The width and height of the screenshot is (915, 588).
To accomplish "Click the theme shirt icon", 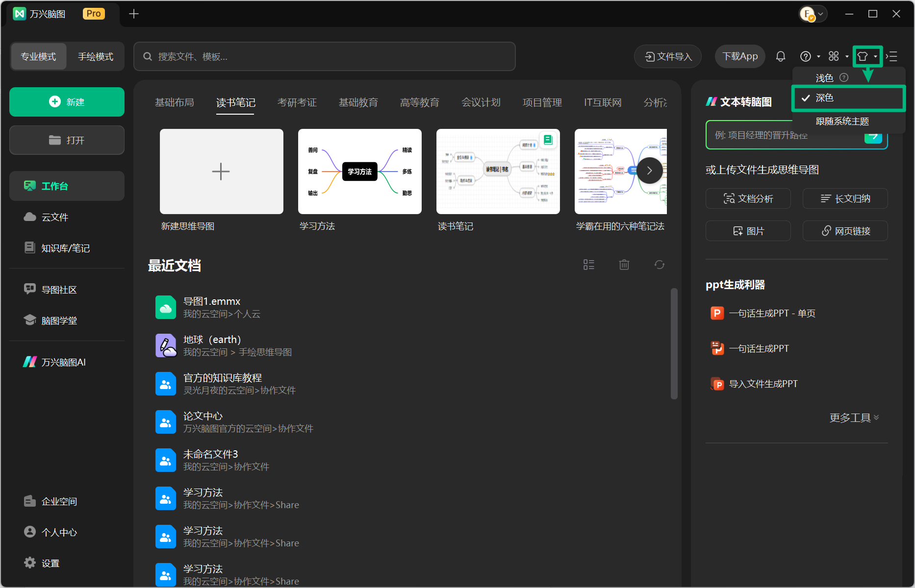I will tap(863, 56).
